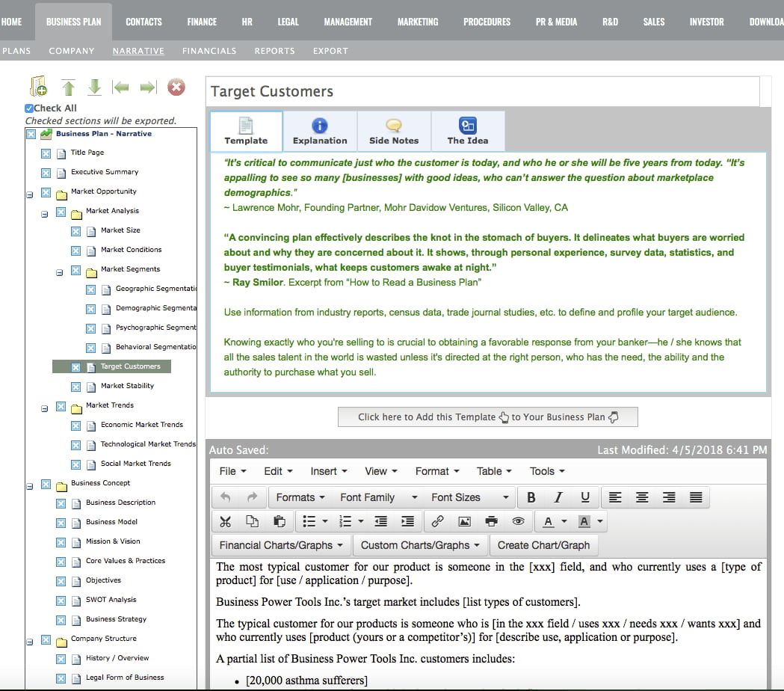Viewport: 784px width, 691px height.
Task: Justify text alignment
Action: coord(696,497)
